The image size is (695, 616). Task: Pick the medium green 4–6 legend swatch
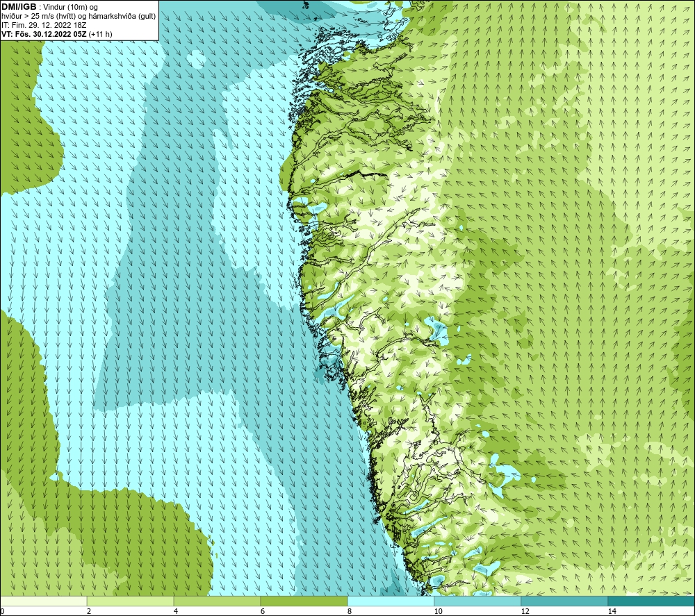point(217,601)
